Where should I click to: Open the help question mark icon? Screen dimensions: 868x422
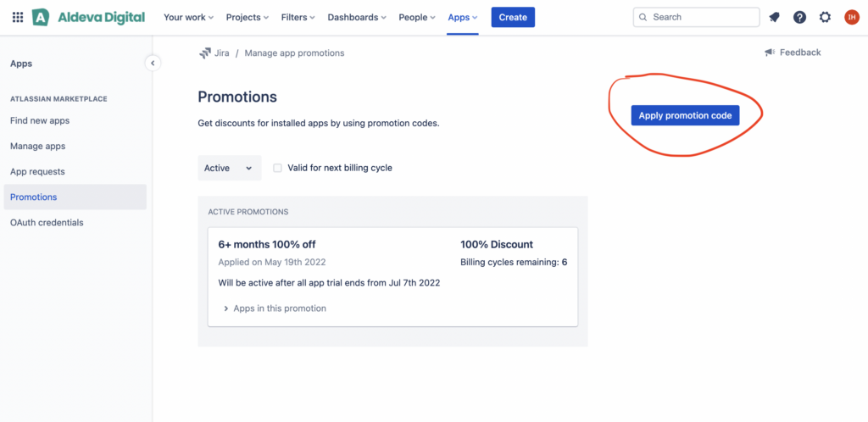click(799, 17)
